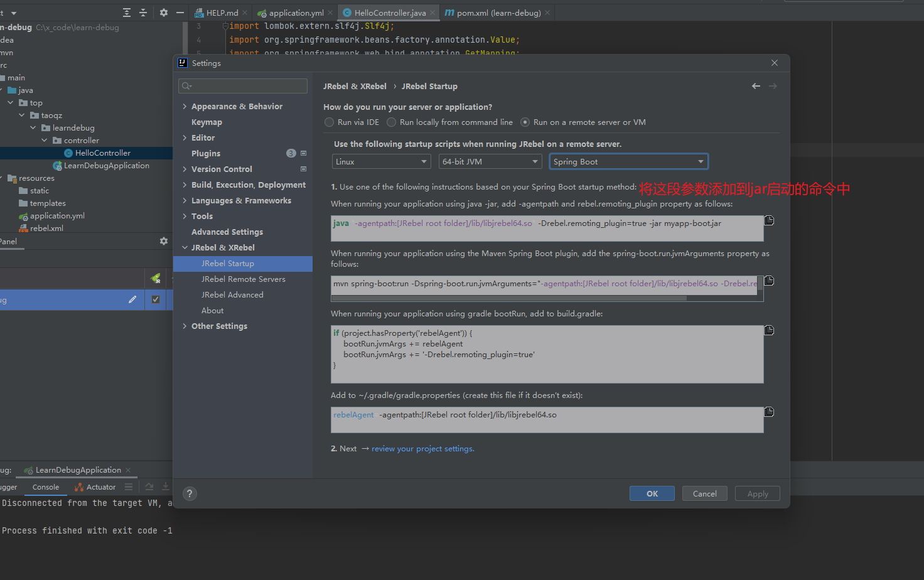Click the Cancel button in Settings
Image resolution: width=924 pixels, height=580 pixels.
(705, 493)
